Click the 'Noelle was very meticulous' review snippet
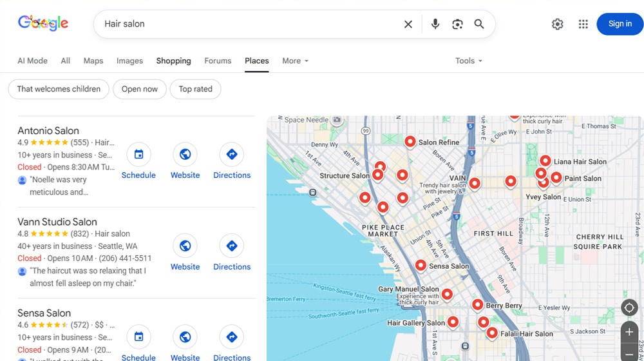The height and width of the screenshot is (361, 644). 59,186
